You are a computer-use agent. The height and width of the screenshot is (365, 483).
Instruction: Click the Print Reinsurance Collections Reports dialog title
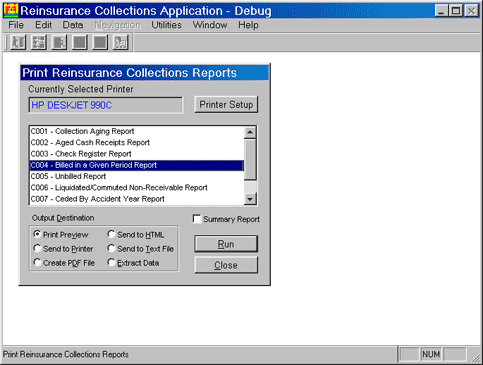(x=129, y=73)
